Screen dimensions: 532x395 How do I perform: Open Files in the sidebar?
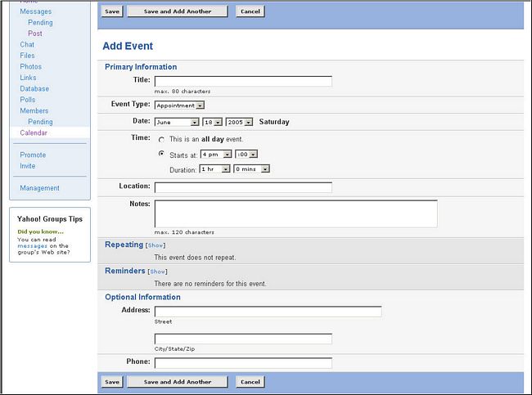tap(27, 56)
